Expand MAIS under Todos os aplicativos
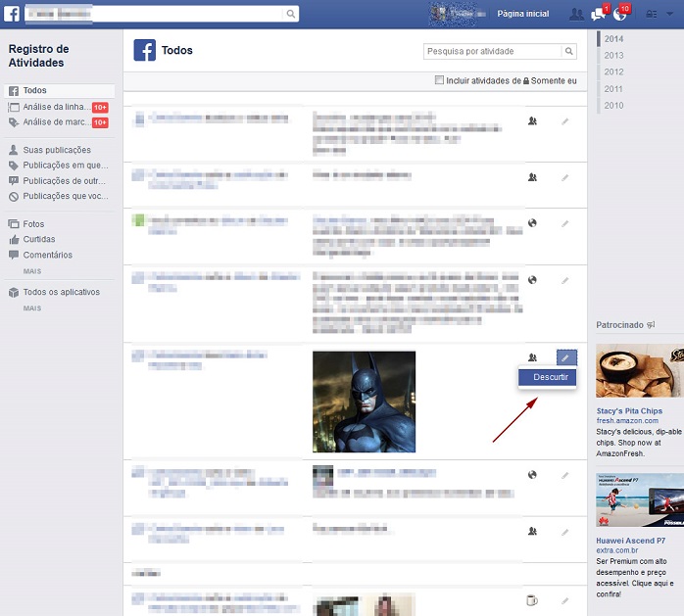Viewport: 684px width, 616px height. (x=32, y=308)
